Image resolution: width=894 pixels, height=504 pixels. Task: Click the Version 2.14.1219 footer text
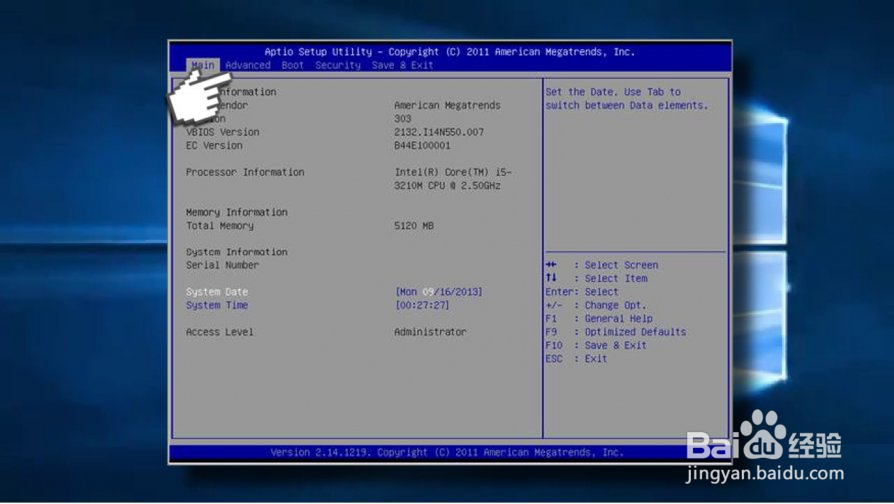click(x=447, y=452)
